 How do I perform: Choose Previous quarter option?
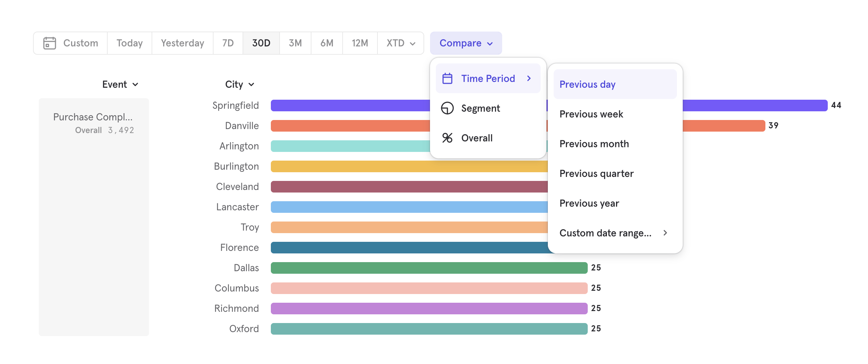[x=596, y=173]
